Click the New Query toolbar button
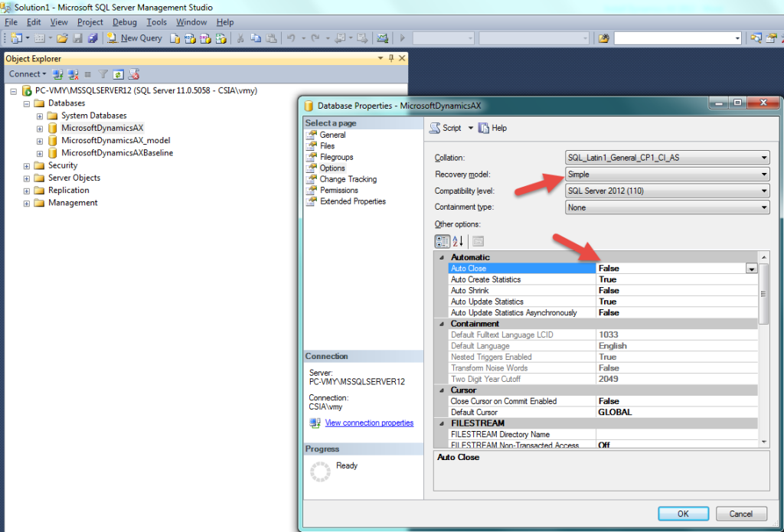784x532 pixels. (135, 38)
